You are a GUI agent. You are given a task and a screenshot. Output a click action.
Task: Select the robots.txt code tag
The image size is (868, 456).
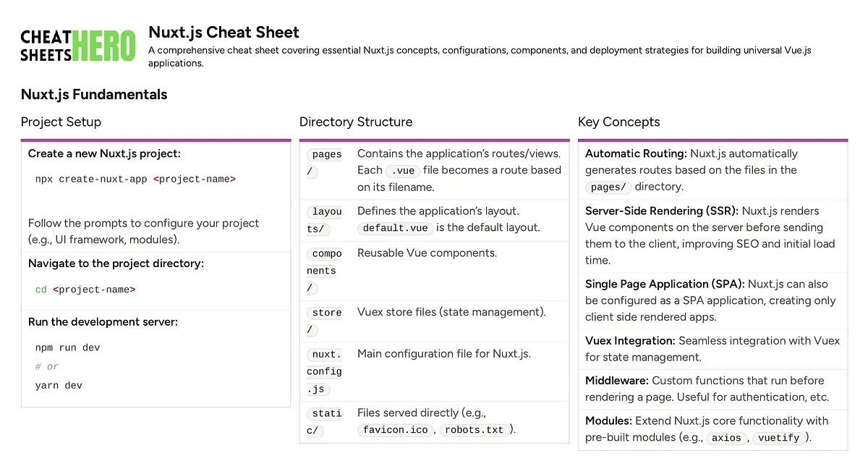click(x=474, y=430)
